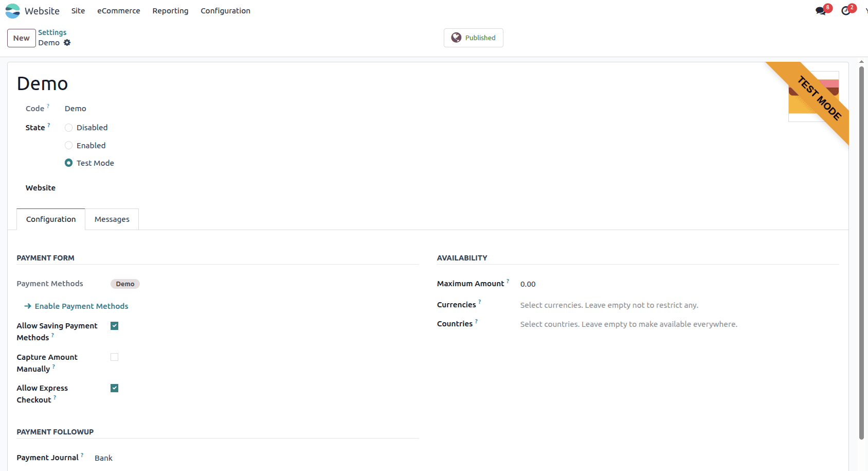Open the Reporting menu
The height and width of the screenshot is (471, 868).
170,10
